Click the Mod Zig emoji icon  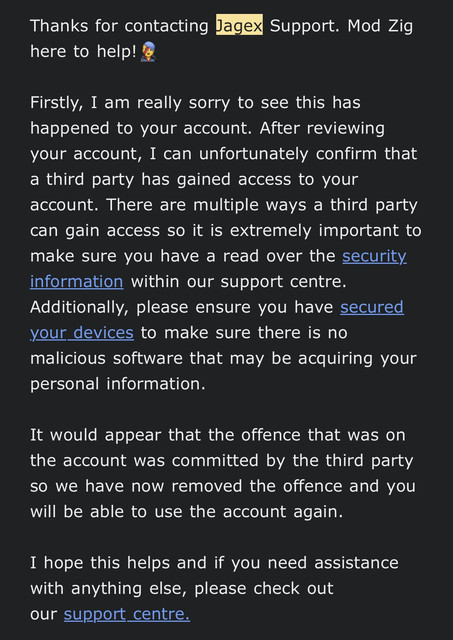pyautogui.click(x=148, y=53)
